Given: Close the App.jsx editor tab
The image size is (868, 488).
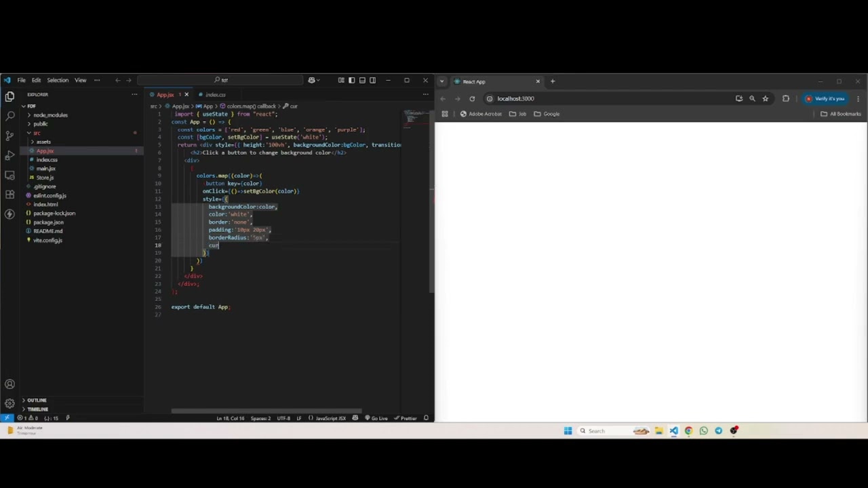Looking at the screenshot, I should 186,95.
